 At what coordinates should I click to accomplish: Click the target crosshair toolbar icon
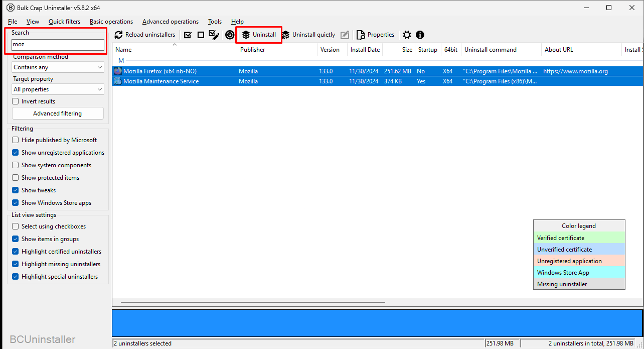(230, 35)
